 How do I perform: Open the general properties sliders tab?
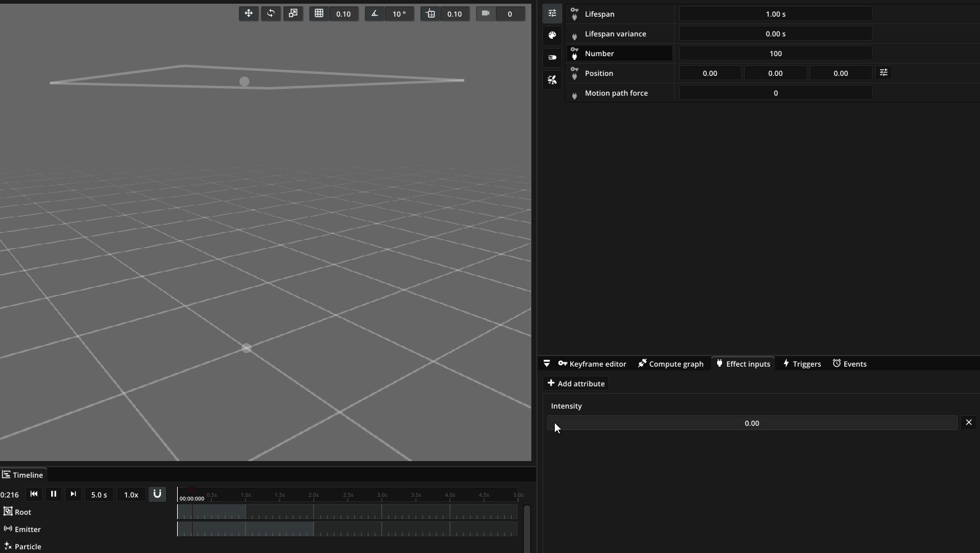point(552,14)
